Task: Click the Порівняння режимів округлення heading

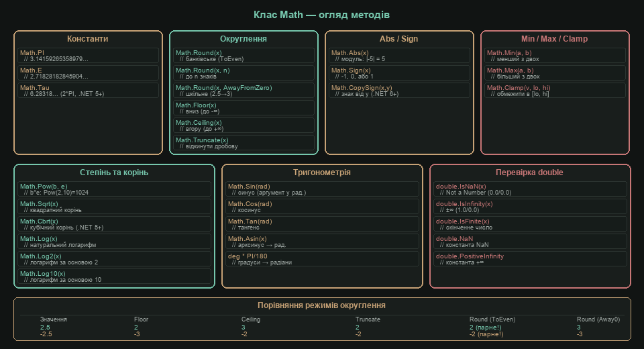Action: (321, 305)
